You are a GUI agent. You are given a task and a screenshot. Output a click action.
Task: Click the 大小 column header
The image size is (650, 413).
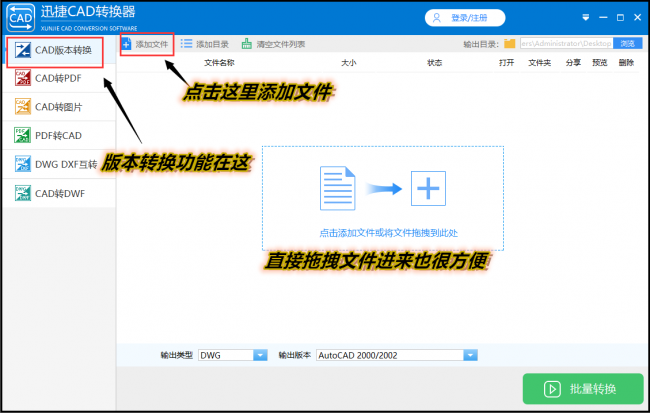click(349, 63)
